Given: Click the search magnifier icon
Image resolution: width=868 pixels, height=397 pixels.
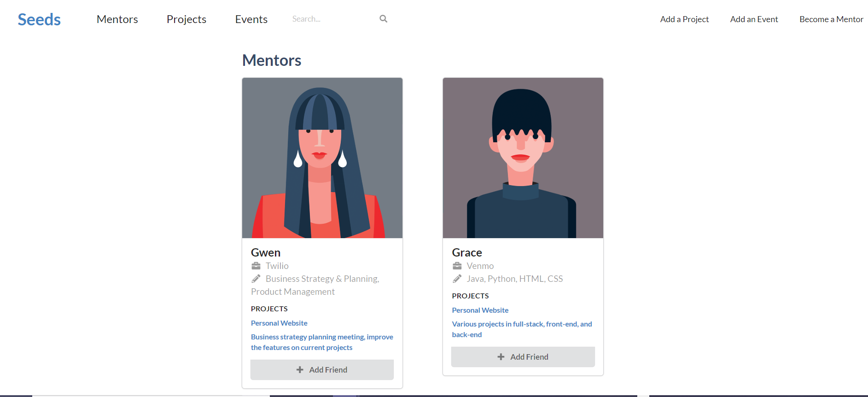Looking at the screenshot, I should pos(383,19).
